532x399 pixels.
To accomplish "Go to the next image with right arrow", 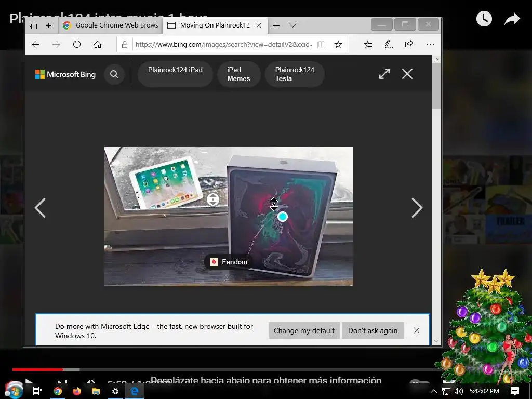I will (x=417, y=208).
